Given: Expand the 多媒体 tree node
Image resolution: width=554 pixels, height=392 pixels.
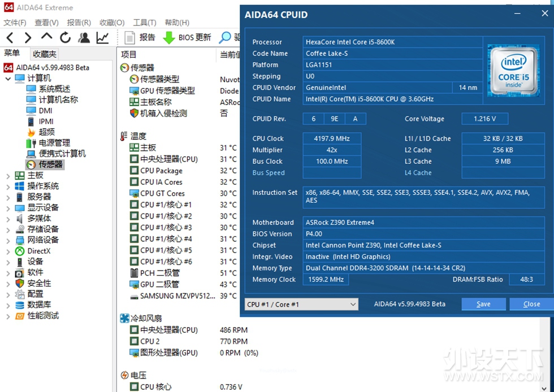Looking at the screenshot, I should [8, 219].
